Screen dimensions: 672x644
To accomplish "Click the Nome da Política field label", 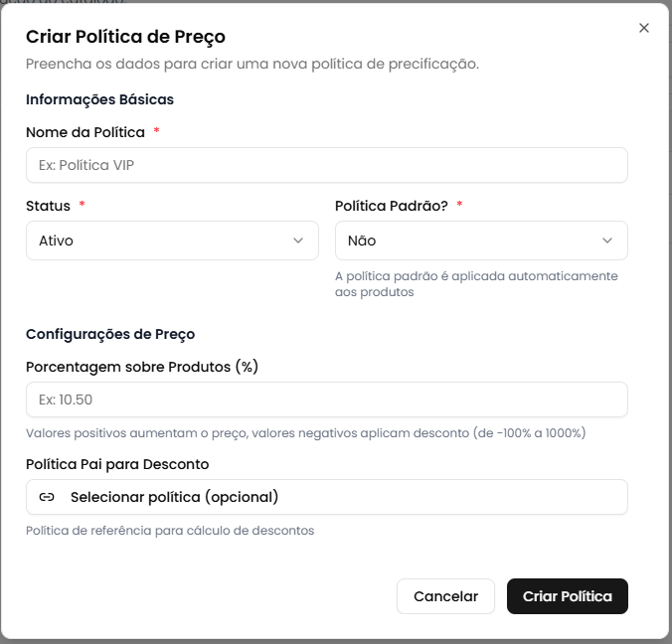I will click(x=85, y=132).
